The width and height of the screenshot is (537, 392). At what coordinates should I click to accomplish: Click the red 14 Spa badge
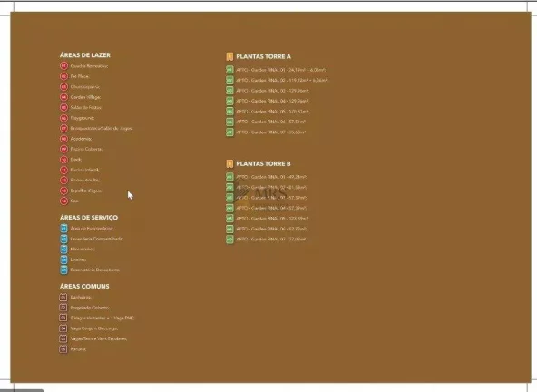63,201
